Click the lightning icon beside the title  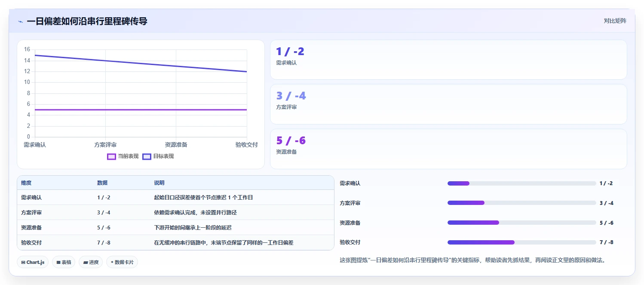[x=20, y=21]
